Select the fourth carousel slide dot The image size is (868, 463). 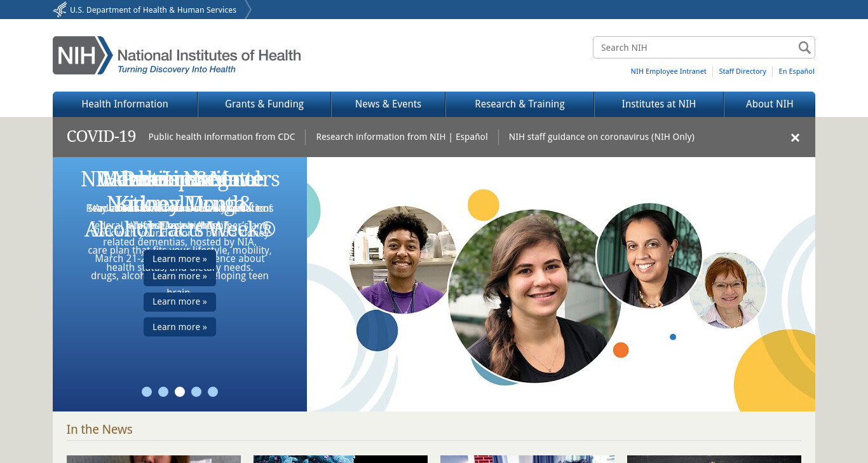pyautogui.click(x=196, y=392)
